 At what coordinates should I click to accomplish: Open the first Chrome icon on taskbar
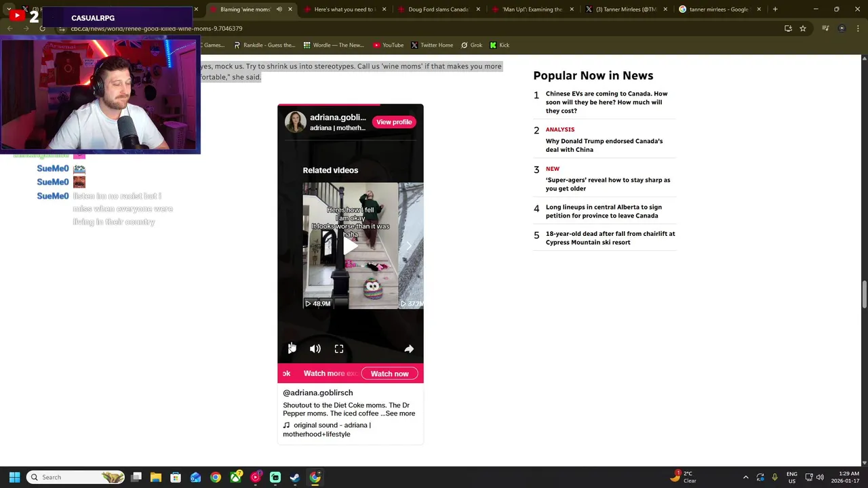pos(216,477)
